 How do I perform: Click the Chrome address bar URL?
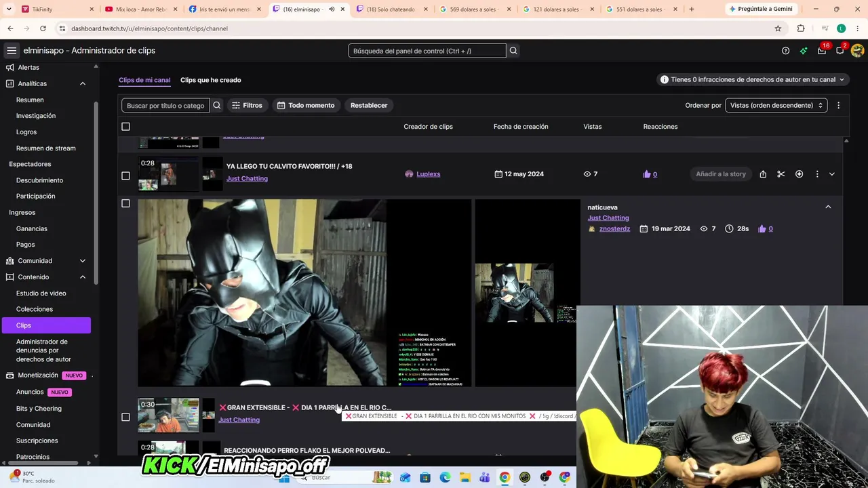pos(149,28)
